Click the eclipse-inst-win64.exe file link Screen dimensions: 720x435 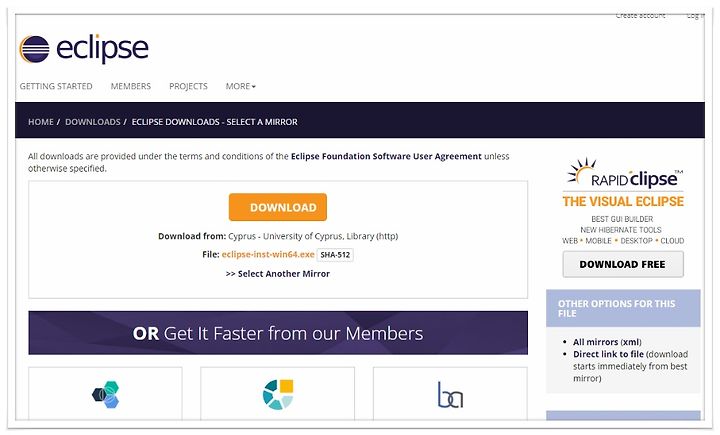(x=268, y=254)
